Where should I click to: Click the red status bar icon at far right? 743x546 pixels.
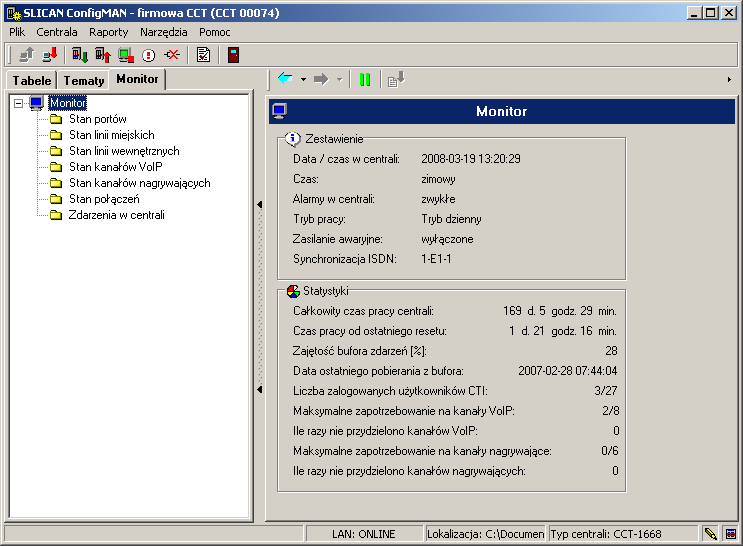point(731,534)
